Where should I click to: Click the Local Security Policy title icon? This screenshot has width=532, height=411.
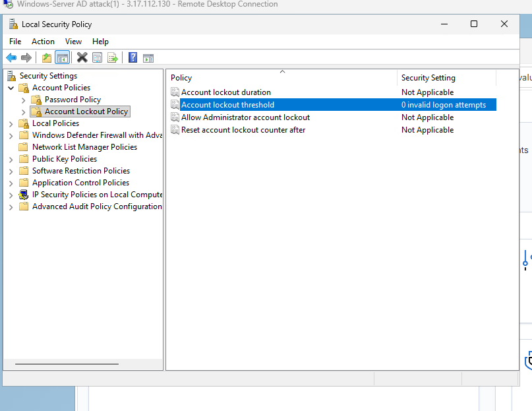tap(13, 24)
